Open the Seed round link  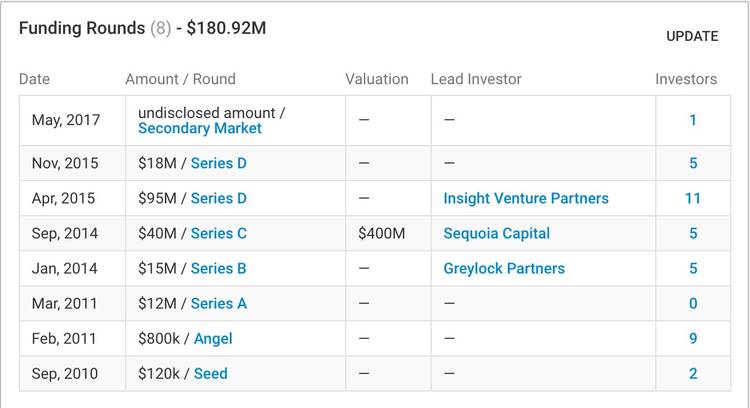tap(210, 374)
